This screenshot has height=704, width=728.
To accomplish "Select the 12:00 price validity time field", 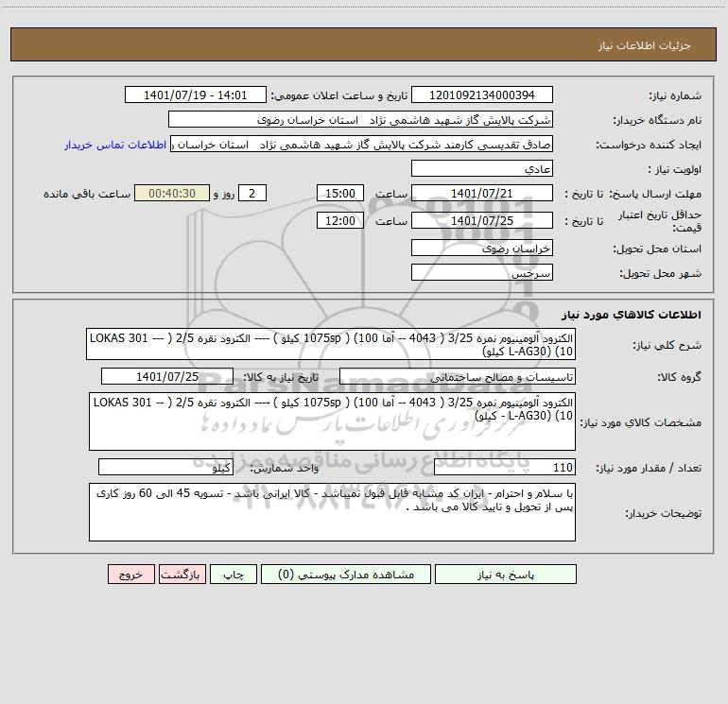I will tap(338, 221).
